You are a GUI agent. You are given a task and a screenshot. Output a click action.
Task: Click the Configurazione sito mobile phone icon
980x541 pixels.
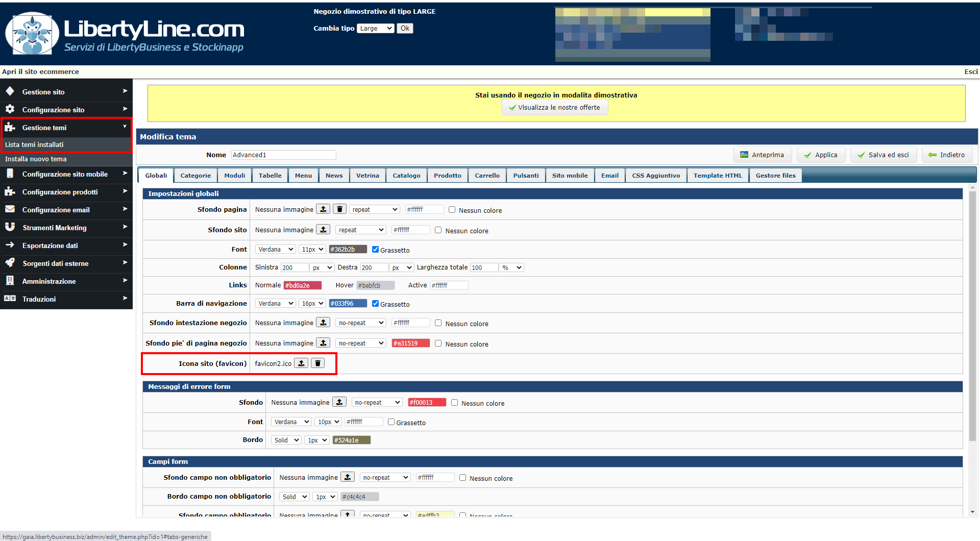pos(10,174)
